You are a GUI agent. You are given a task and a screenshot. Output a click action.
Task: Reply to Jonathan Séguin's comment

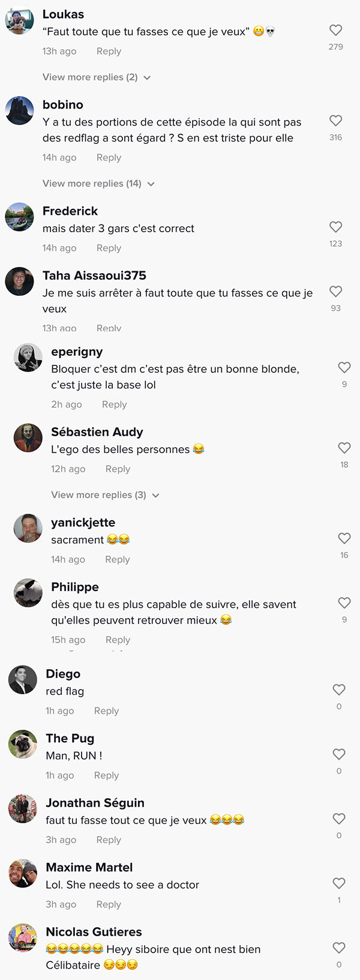(x=109, y=840)
